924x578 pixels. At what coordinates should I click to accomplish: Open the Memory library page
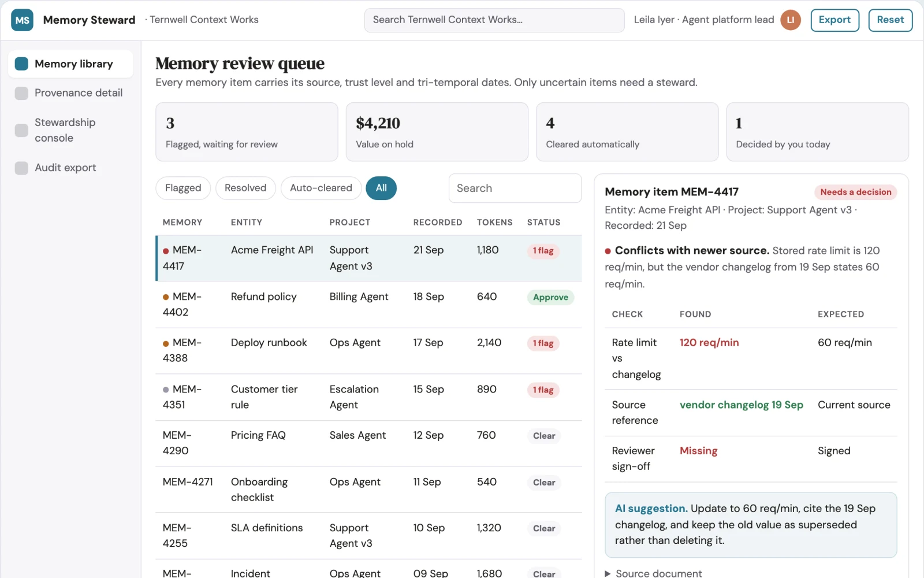(70, 64)
